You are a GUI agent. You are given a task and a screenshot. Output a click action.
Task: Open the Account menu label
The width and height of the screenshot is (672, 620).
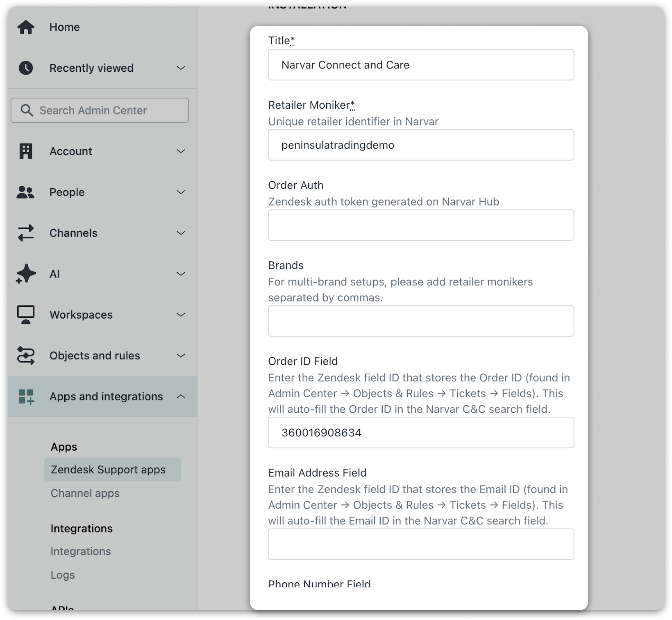click(71, 151)
